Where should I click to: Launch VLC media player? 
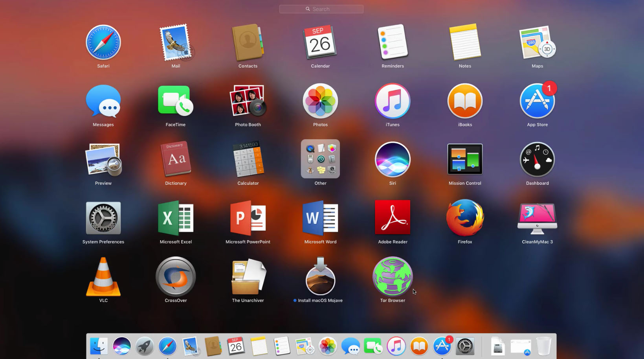pos(103,277)
